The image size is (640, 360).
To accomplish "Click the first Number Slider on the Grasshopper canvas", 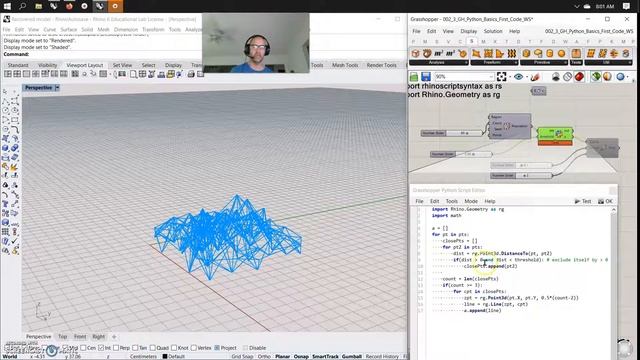I will click(x=451, y=133).
